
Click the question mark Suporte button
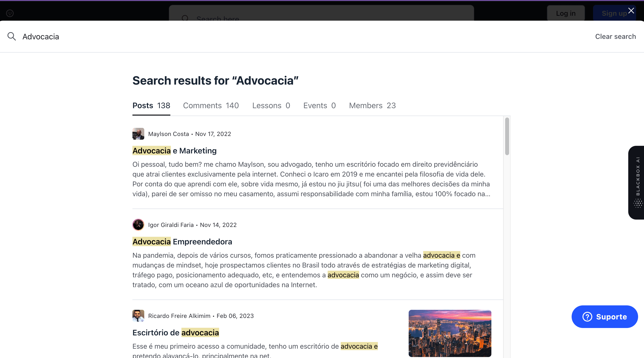click(x=605, y=316)
